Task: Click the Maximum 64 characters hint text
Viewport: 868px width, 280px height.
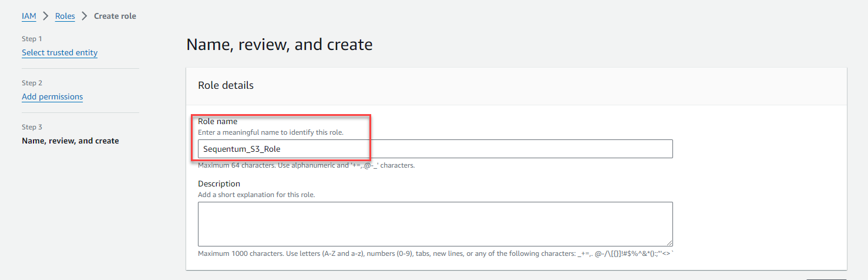Action: pyautogui.click(x=306, y=165)
